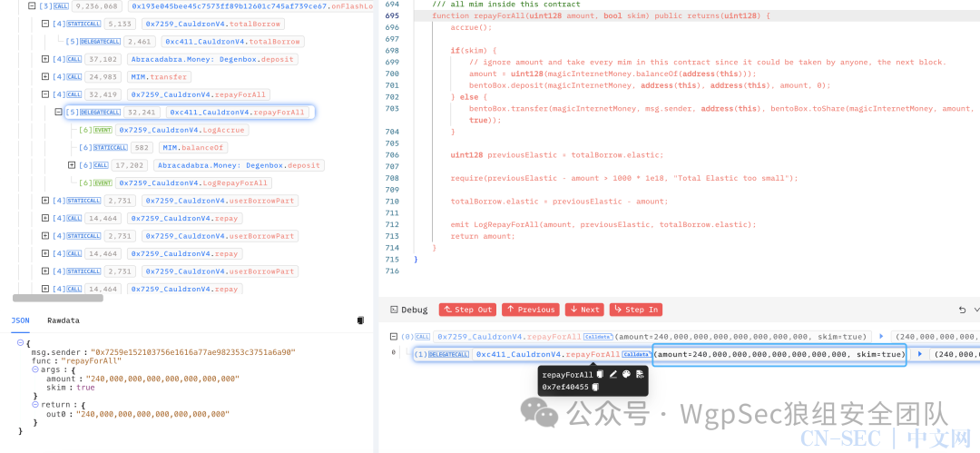Expand Degenbox.deposit call with gas 17,202
Screen dimensions: 980x453
click(x=72, y=165)
